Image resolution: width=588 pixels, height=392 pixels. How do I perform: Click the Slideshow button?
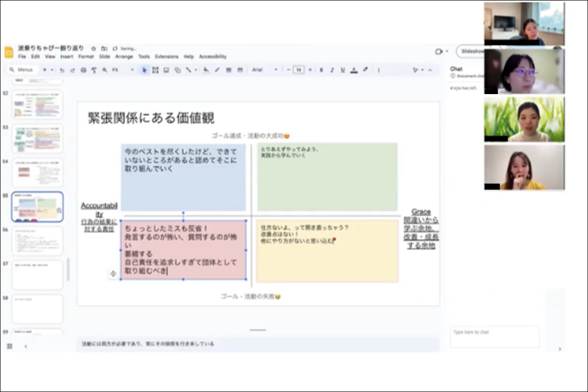pyautogui.click(x=471, y=51)
